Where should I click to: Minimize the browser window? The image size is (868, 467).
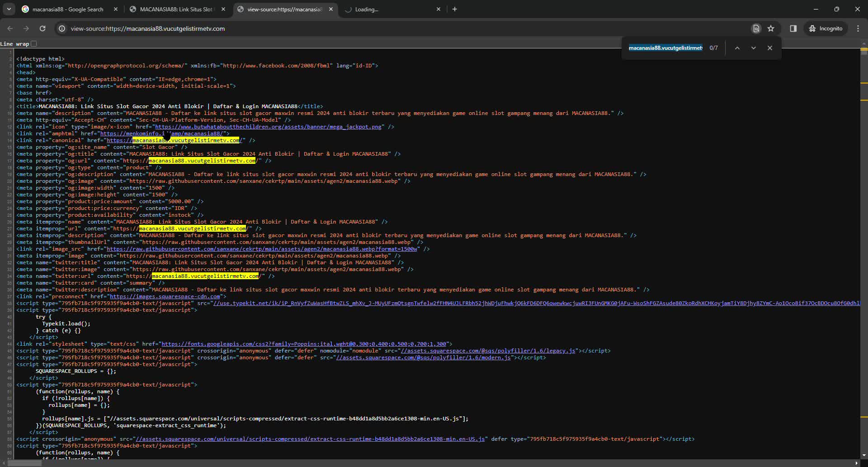816,9
